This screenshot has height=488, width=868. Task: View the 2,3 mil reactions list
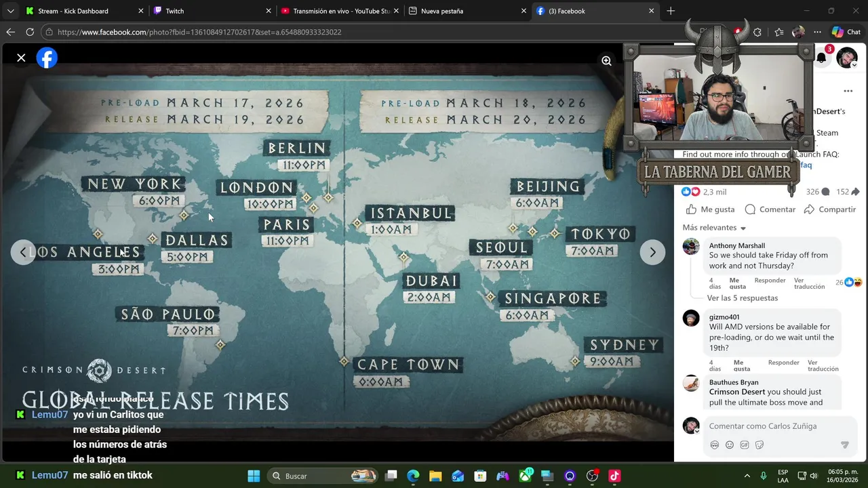[x=704, y=192]
